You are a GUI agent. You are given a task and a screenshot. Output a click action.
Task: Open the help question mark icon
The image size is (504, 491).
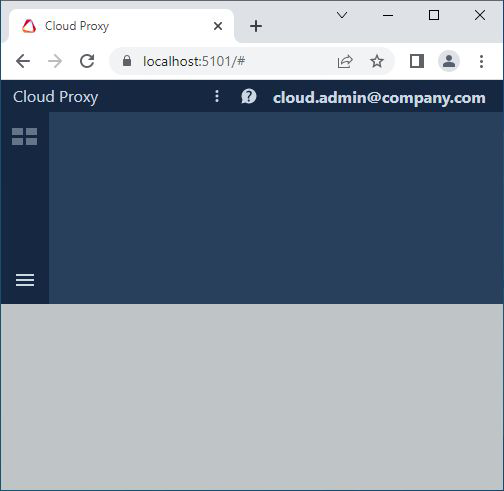[249, 97]
